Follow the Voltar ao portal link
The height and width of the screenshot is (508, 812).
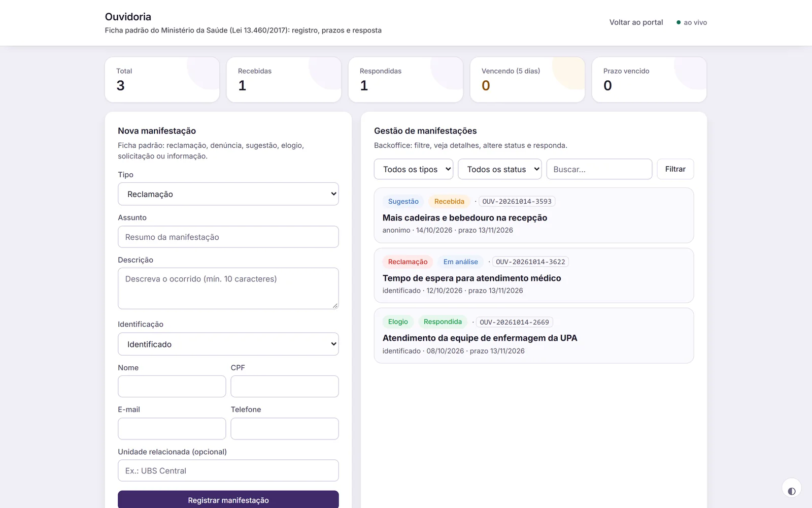point(636,22)
